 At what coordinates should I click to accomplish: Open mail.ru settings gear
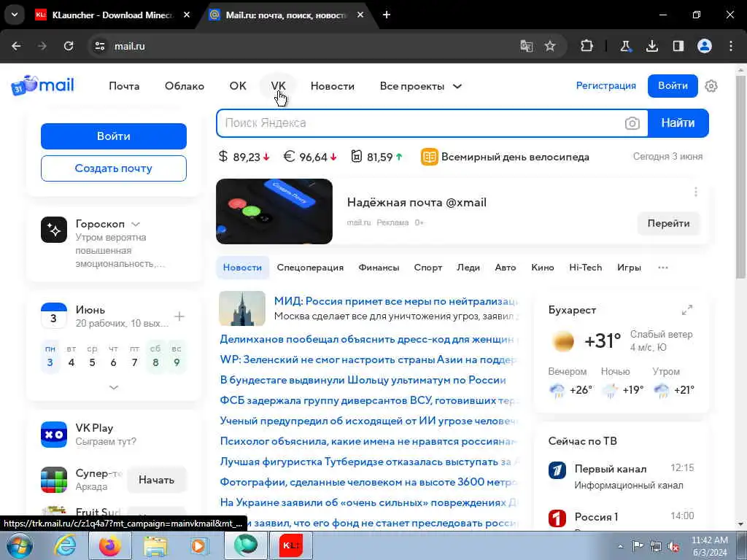click(711, 86)
